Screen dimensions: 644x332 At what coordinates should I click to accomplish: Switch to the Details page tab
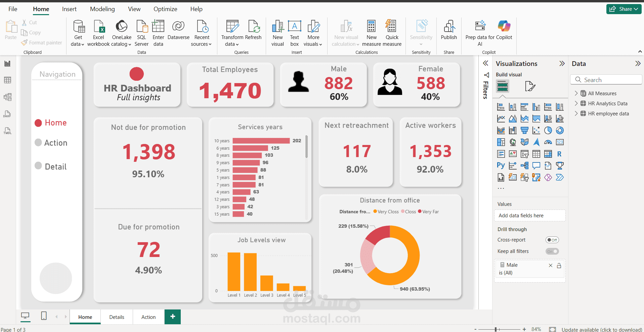[117, 317]
